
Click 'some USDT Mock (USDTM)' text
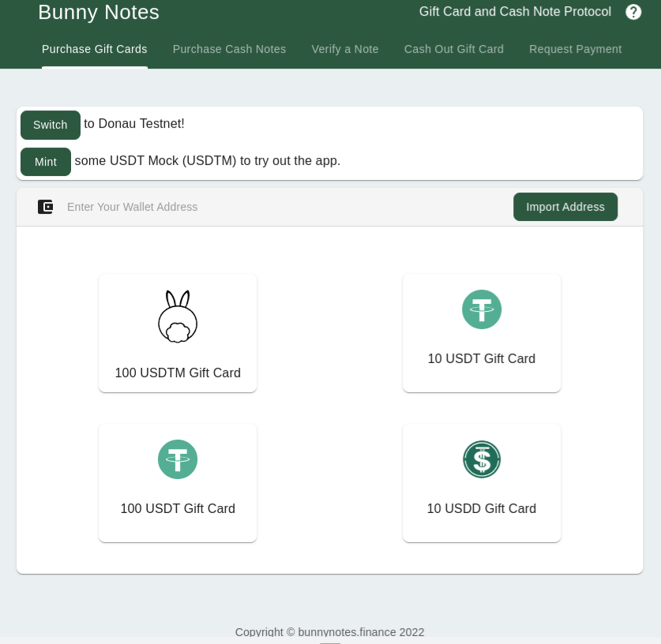coord(156,160)
